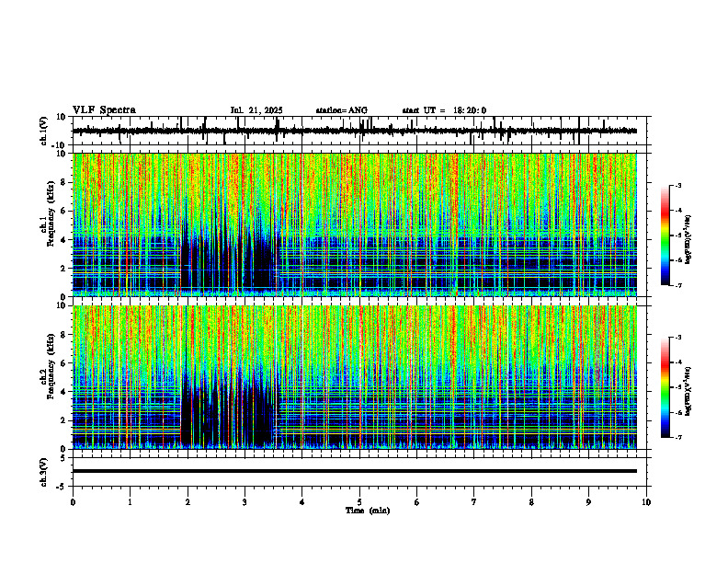This screenshot has height=563, width=728.
Task: Click time axis tick label "1"
Action: 130,502
